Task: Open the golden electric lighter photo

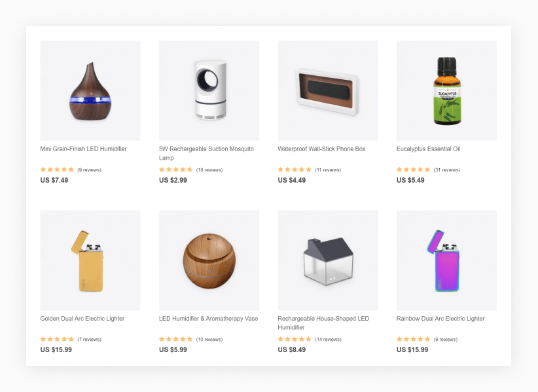Action: 90,260
